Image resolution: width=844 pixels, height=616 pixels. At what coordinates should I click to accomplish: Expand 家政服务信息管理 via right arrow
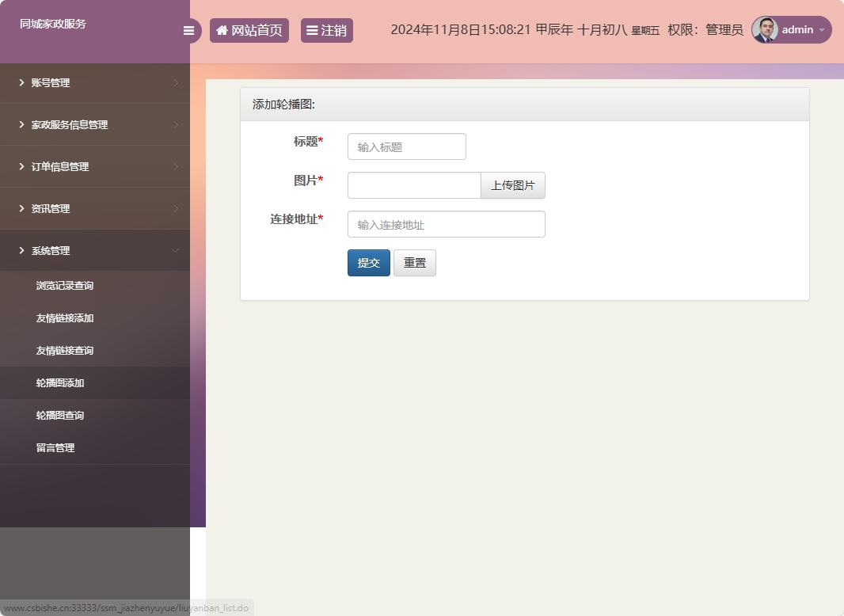pyautogui.click(x=176, y=124)
